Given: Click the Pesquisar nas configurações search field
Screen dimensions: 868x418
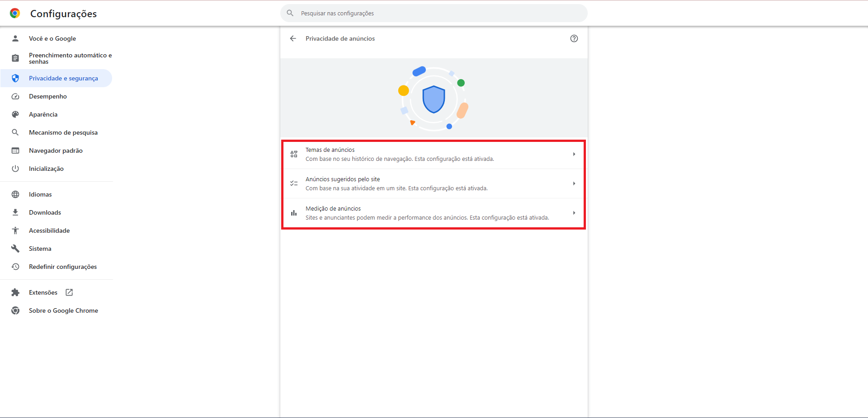Looking at the screenshot, I should tap(434, 13).
